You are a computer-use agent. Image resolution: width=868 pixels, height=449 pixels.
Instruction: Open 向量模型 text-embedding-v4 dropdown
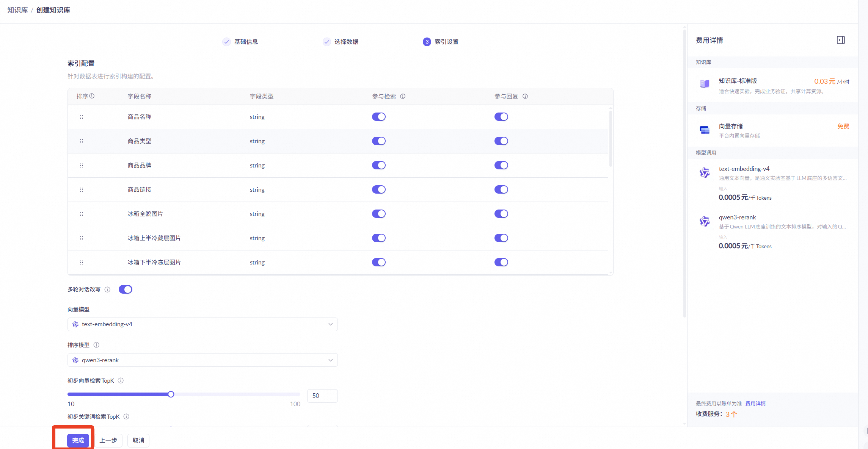pyautogui.click(x=202, y=324)
